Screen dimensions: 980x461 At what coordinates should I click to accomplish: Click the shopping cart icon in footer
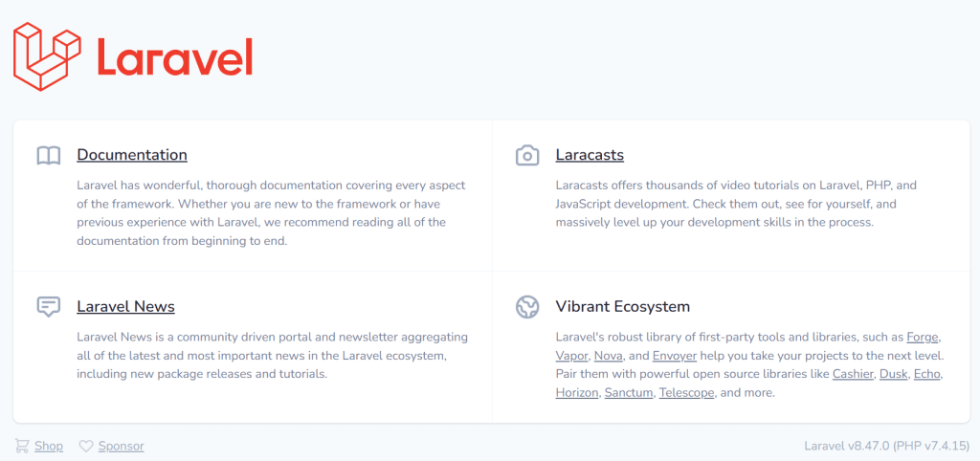[x=22, y=446]
